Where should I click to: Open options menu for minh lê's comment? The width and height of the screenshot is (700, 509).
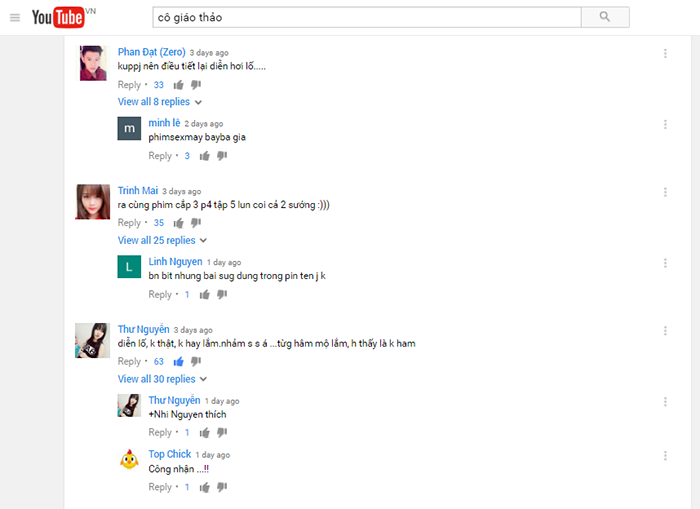click(x=665, y=125)
